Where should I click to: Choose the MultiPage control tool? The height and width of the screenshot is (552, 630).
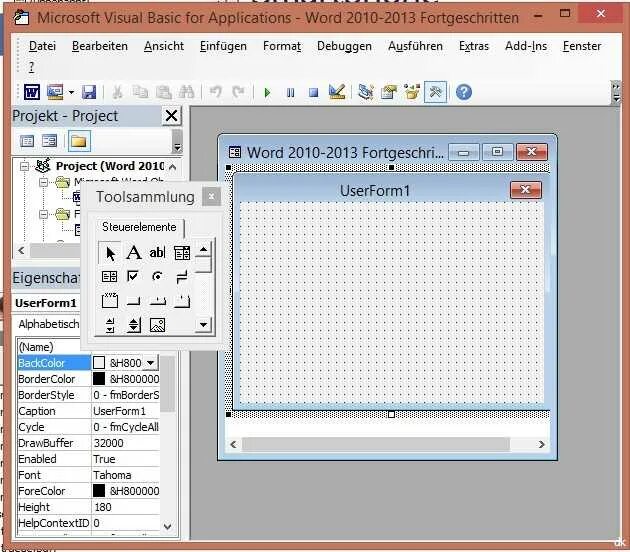click(x=182, y=301)
